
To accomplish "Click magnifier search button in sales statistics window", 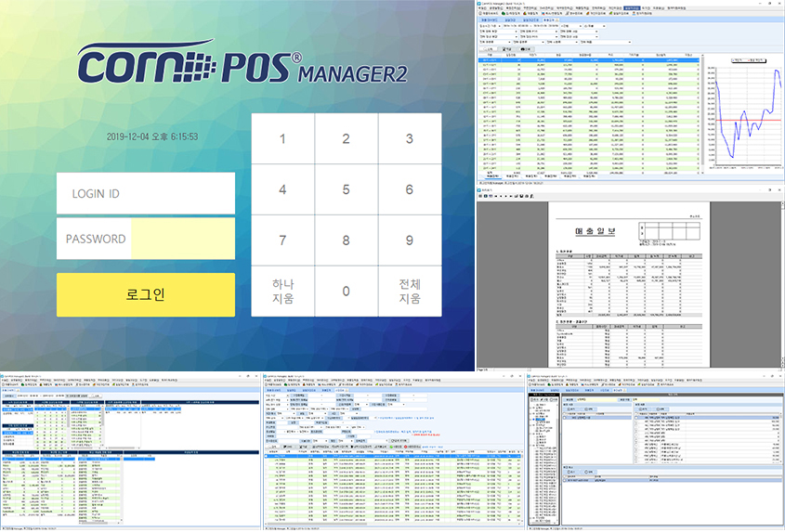I will coord(490,49).
